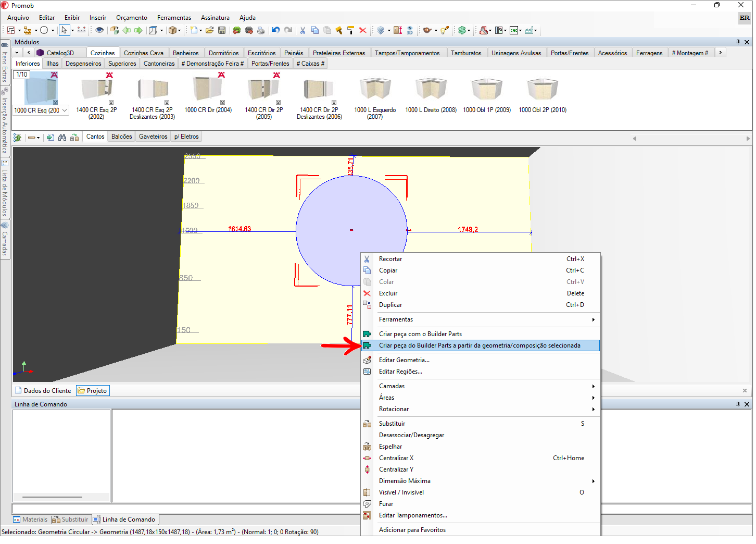The image size is (756, 544).
Task: Open the 3D view eye icon
Action: point(410,30)
